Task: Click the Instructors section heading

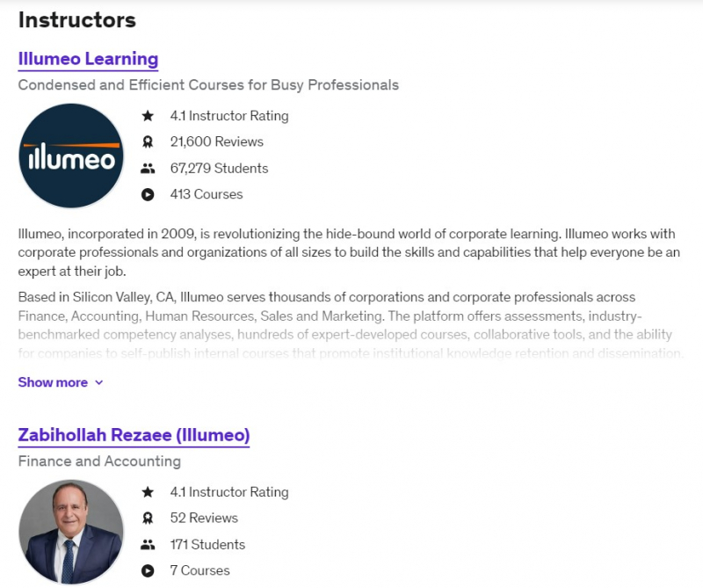Action: pyautogui.click(x=76, y=19)
